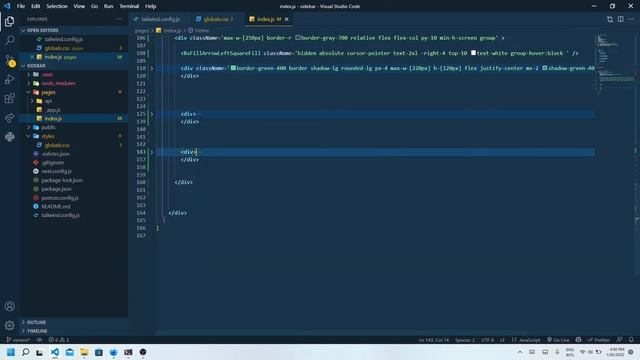Collapse the Open Editors section
This screenshot has width=640, height=360.
click(x=42, y=30)
